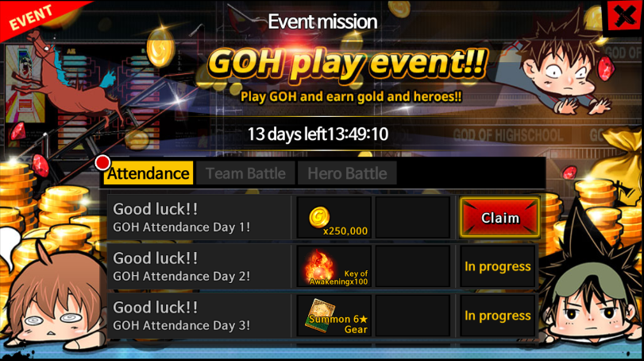Click the gold coin x250,000 reward icon
This screenshot has width=644, height=361.
coord(319,217)
